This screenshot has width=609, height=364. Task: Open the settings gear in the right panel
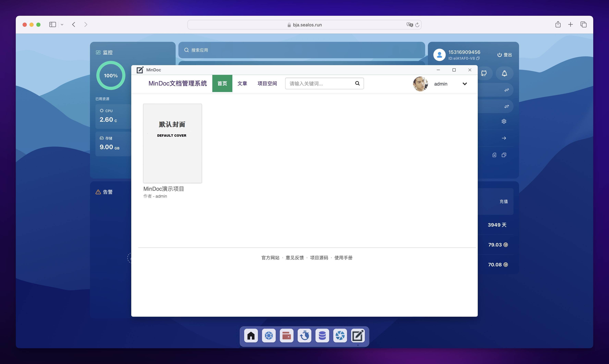coord(504,121)
